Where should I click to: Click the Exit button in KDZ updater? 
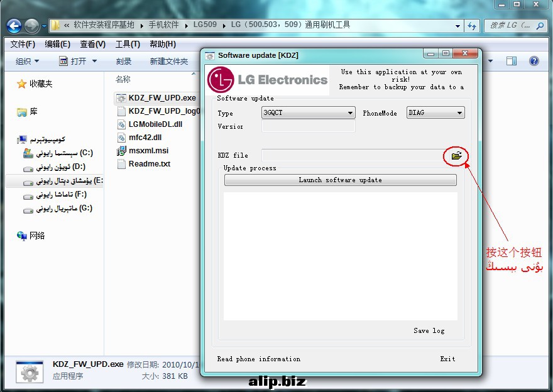tap(447, 359)
